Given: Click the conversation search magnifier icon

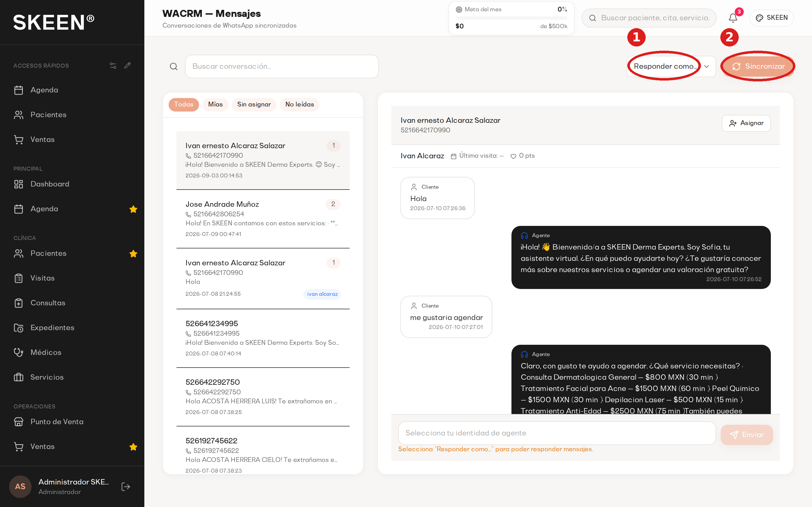Looking at the screenshot, I should (x=173, y=66).
